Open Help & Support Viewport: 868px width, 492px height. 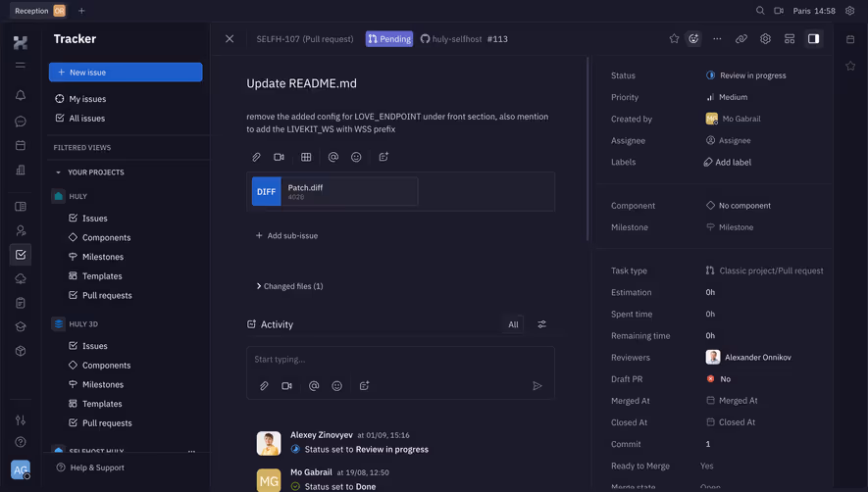90,467
